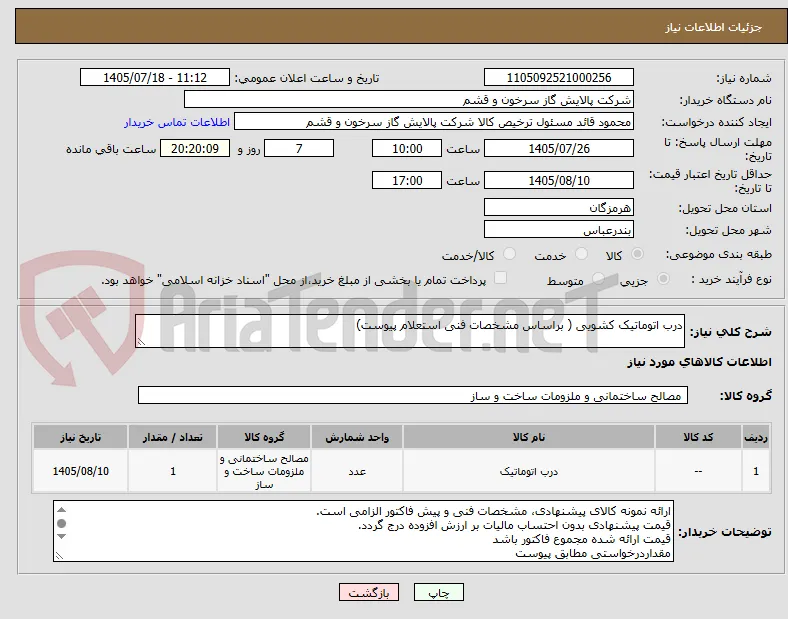The height and width of the screenshot is (619, 788).
Task: Click the تاریخ نیاز column header
Action: coord(80,437)
